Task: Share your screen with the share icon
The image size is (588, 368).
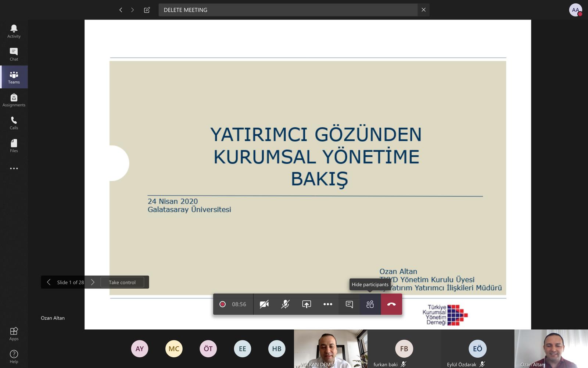Action: 306,304
